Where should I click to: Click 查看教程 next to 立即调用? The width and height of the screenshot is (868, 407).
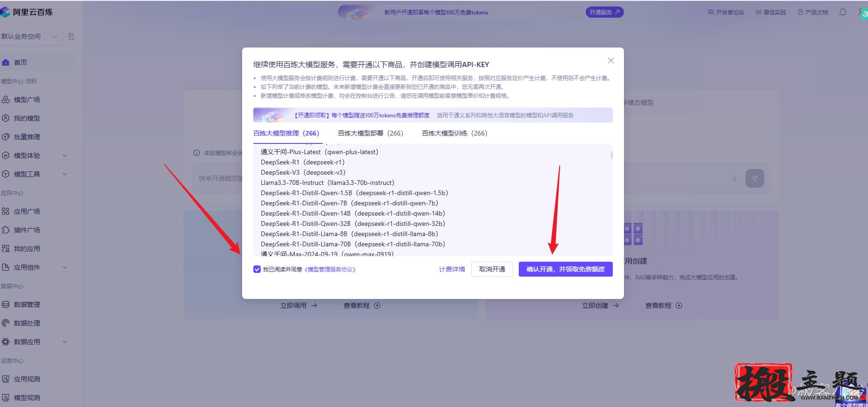(x=362, y=305)
